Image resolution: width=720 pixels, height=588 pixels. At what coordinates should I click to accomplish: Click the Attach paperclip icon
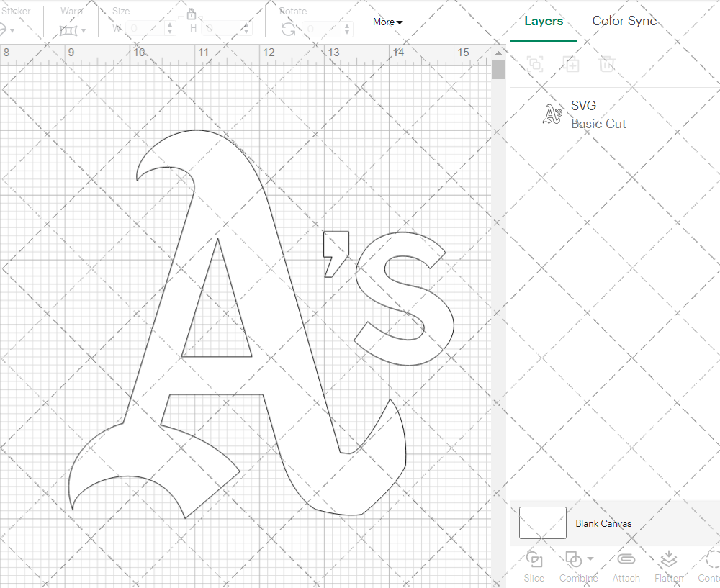pos(626,558)
